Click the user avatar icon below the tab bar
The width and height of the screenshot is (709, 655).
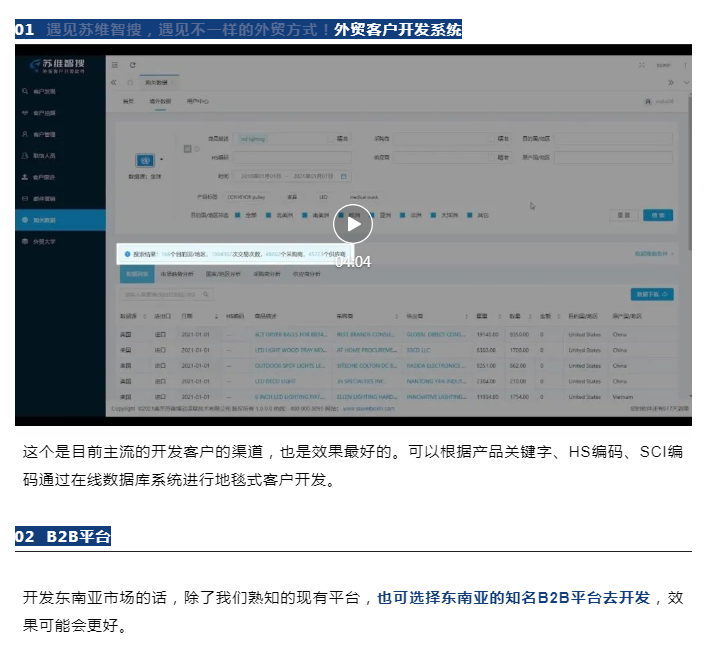(648, 102)
